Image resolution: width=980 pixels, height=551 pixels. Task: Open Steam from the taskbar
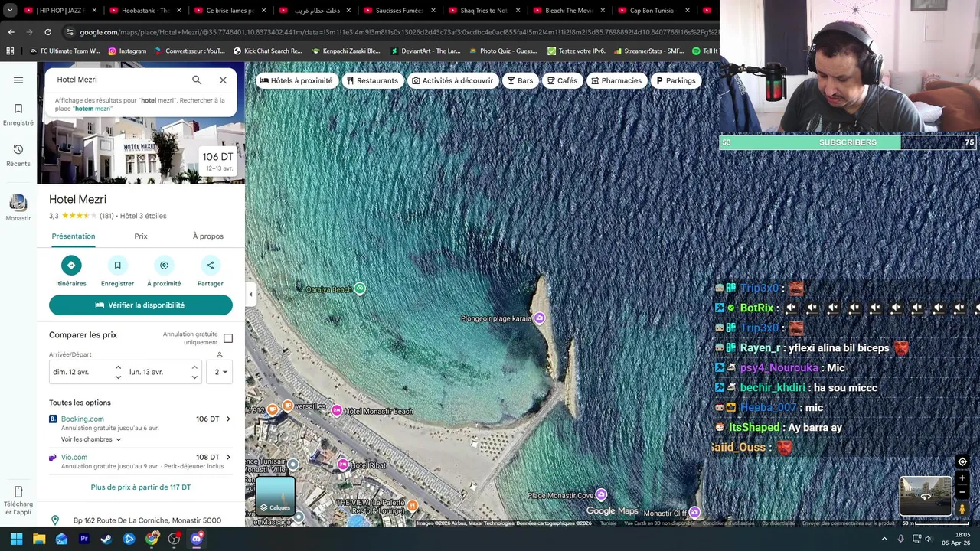[106, 539]
